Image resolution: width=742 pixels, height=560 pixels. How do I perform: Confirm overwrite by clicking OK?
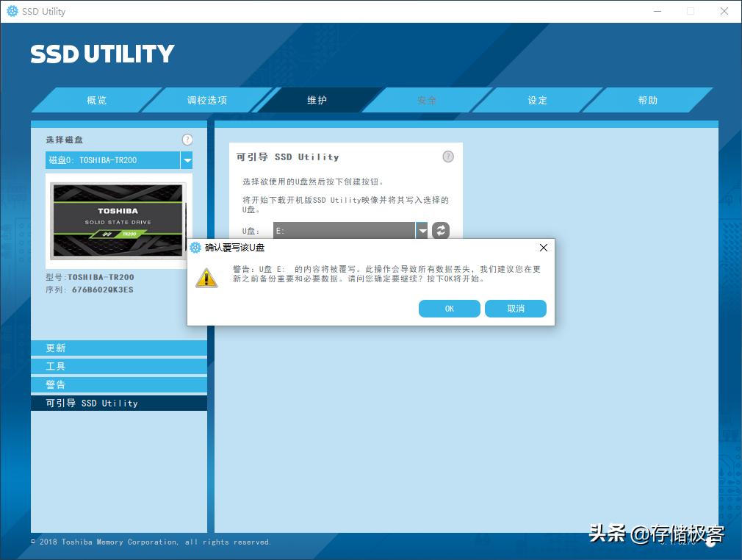(x=449, y=309)
